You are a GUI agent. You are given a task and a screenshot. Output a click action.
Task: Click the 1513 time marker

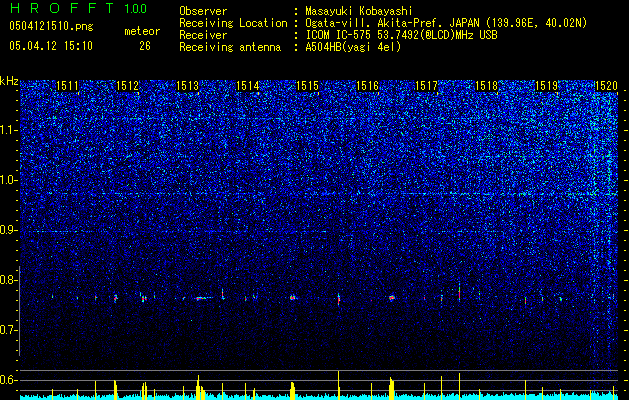tap(188, 86)
